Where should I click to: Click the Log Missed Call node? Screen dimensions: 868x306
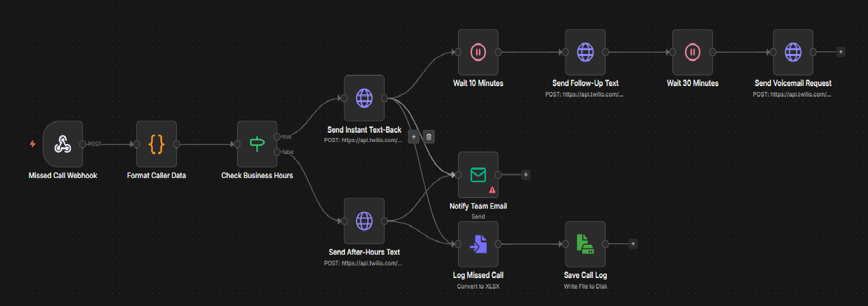(x=477, y=244)
